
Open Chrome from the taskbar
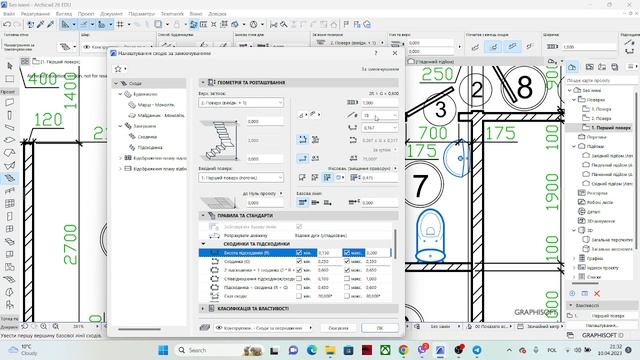[403, 350]
